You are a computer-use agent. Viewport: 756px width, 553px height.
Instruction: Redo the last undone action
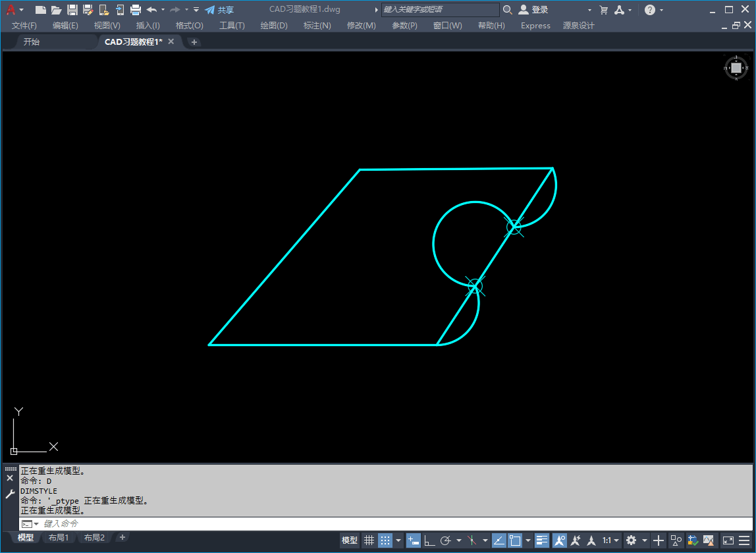pos(175,10)
